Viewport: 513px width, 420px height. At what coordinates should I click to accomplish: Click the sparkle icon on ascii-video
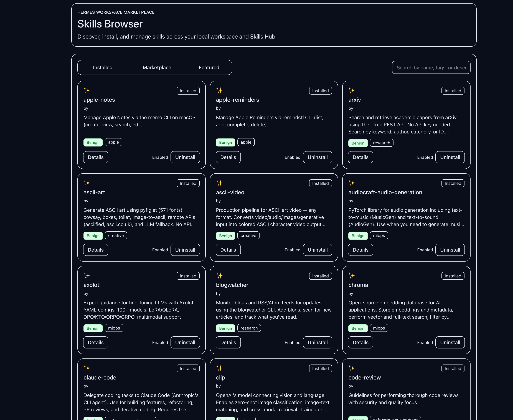(x=220, y=183)
